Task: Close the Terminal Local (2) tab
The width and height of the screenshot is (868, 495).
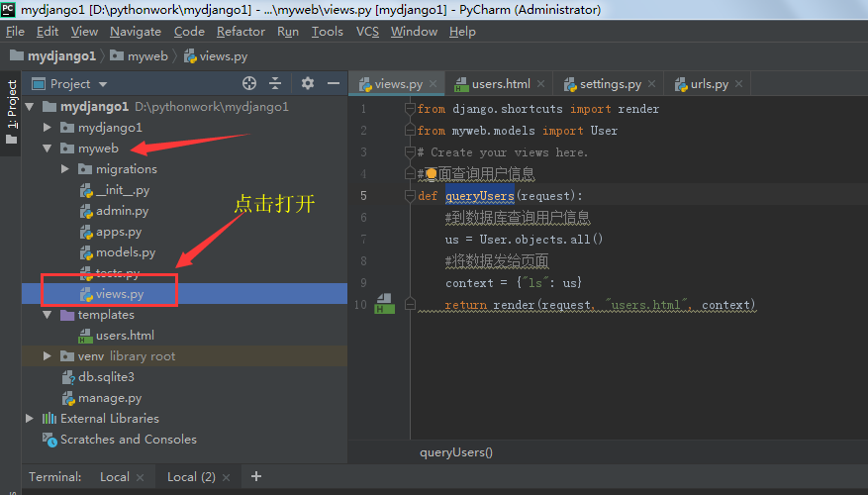Action: [x=226, y=477]
